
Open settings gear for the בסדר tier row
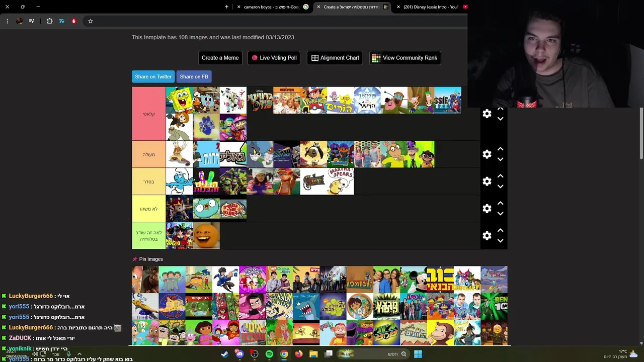pyautogui.click(x=487, y=182)
